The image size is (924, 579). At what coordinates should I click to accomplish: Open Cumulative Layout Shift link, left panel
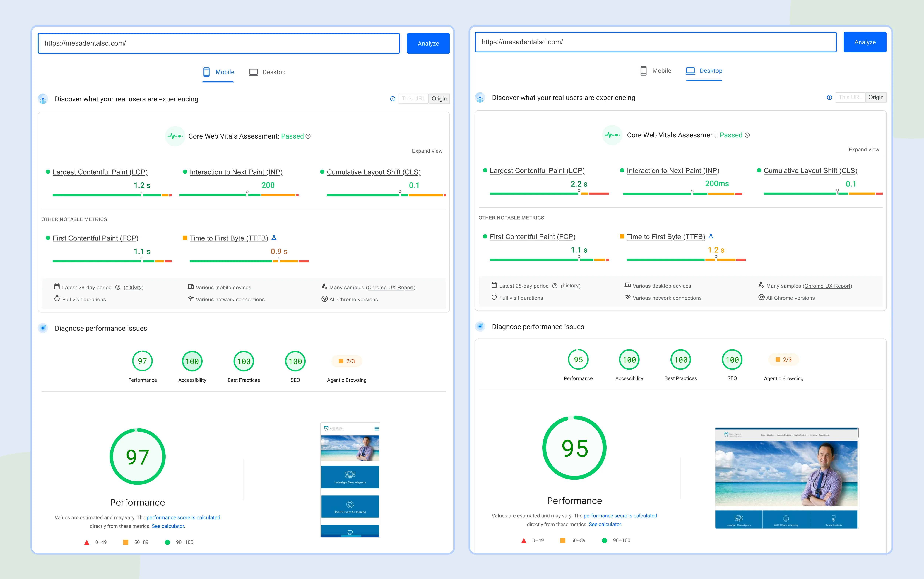[374, 172]
